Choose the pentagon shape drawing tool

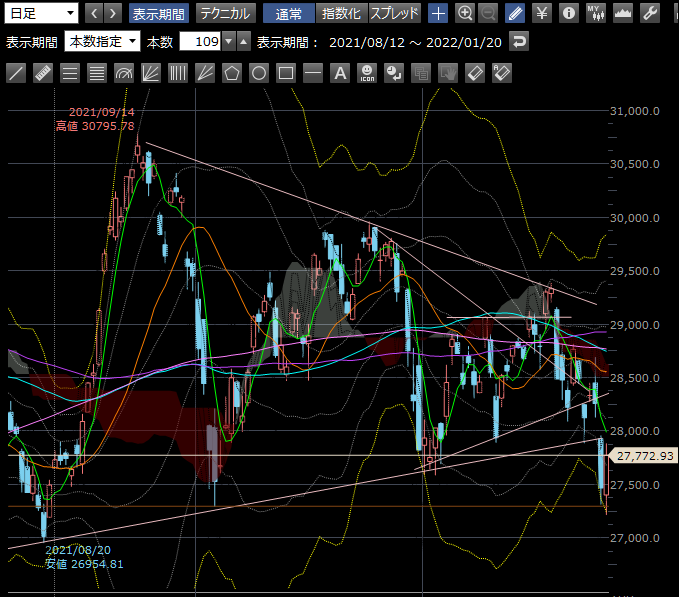click(232, 73)
